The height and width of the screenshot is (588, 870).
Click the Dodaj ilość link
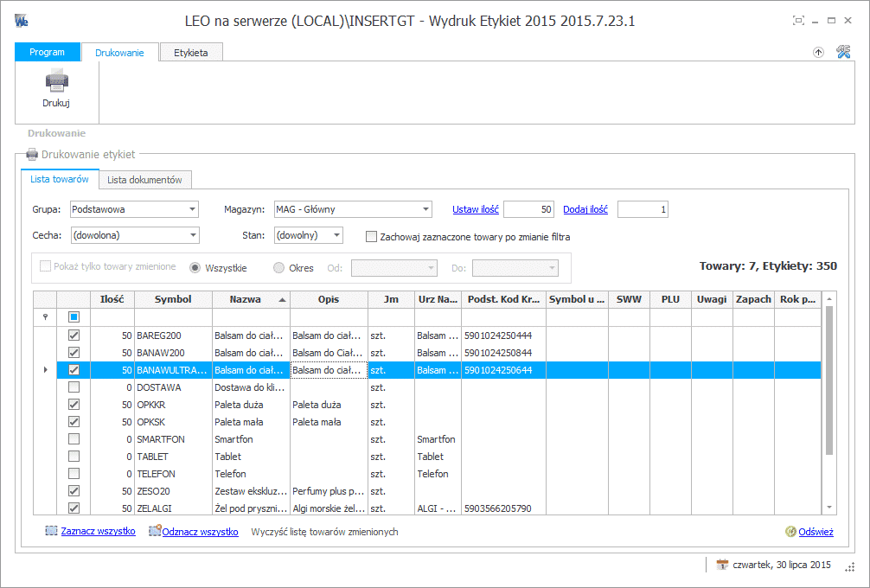coord(585,209)
